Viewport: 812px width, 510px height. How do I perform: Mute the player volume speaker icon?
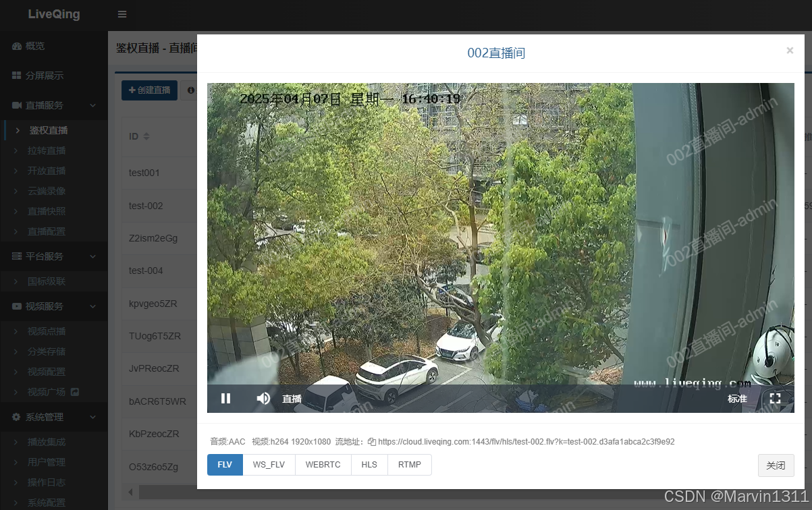point(263,399)
